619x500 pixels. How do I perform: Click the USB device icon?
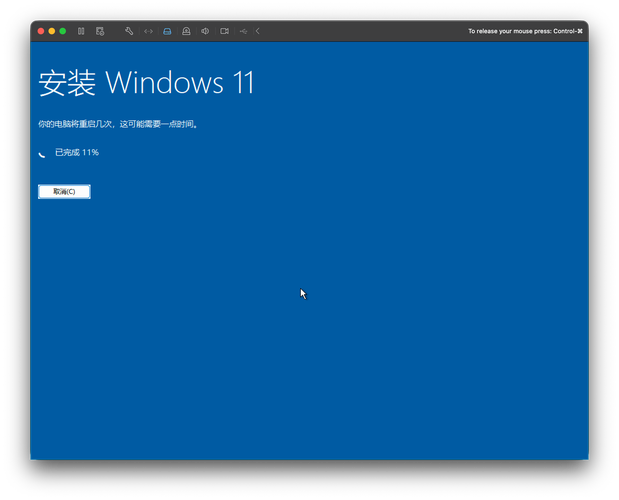tap(243, 31)
